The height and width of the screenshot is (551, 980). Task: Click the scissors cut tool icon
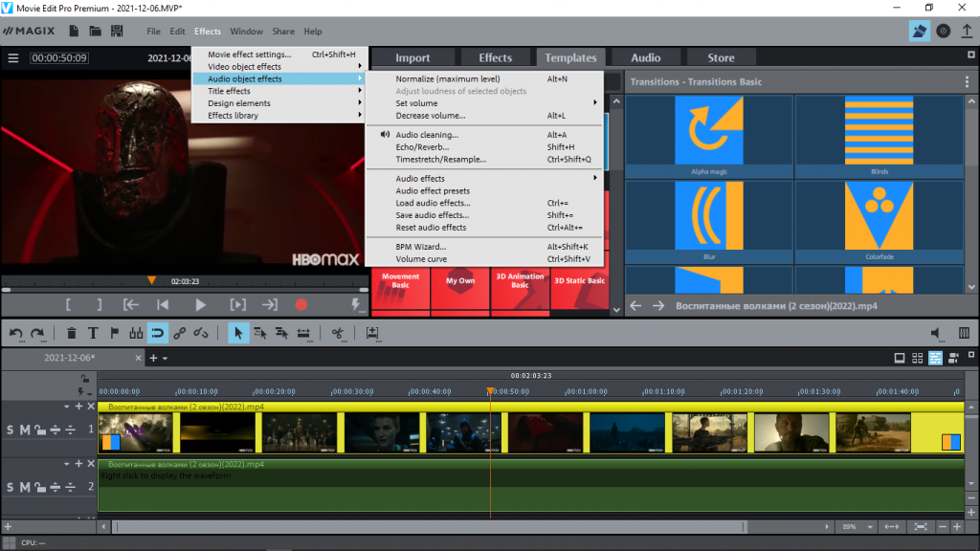(338, 333)
